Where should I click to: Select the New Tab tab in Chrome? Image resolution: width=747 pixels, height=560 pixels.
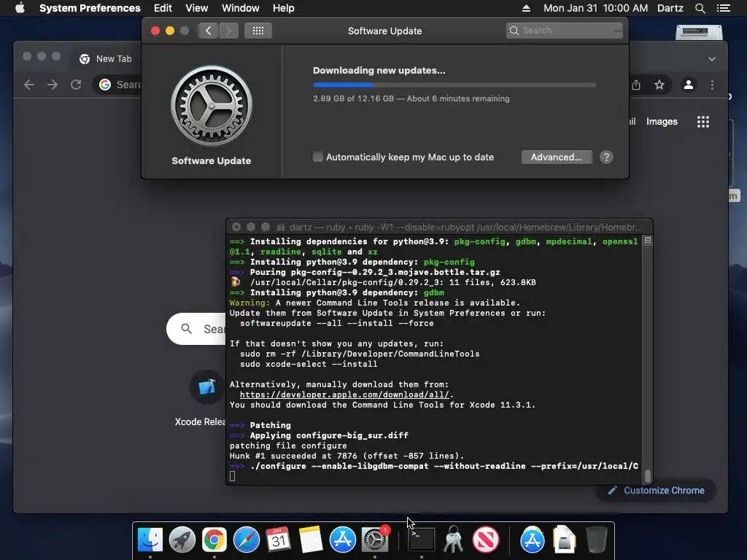[107, 58]
